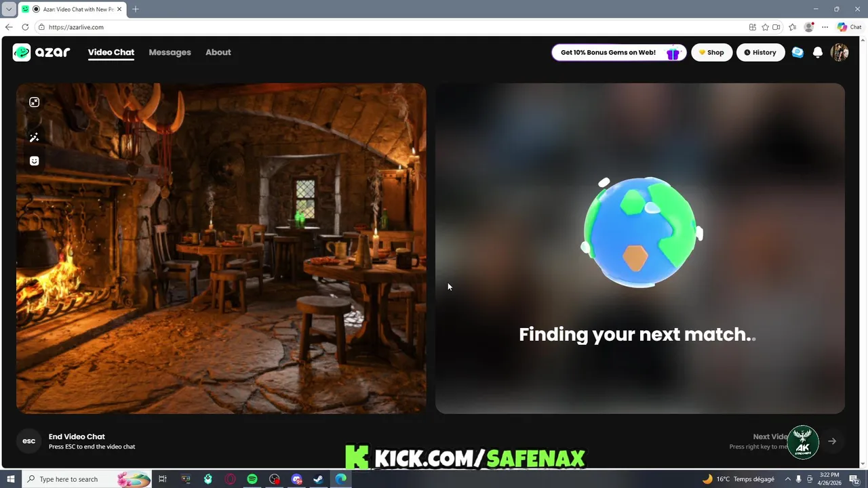Open the Copilot Chat button
Screen dimensions: 868x488
[850, 27]
